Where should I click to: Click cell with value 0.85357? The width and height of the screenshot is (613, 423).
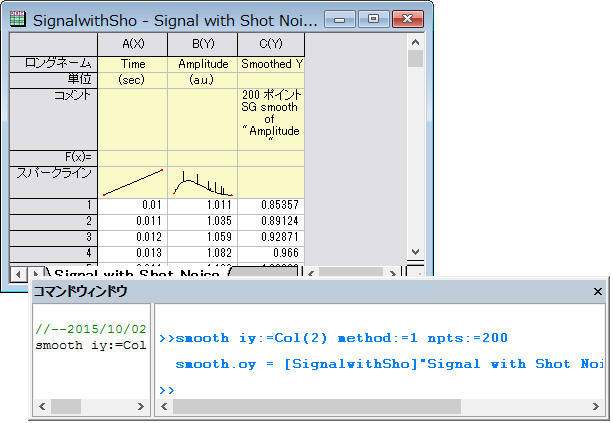tap(271, 206)
